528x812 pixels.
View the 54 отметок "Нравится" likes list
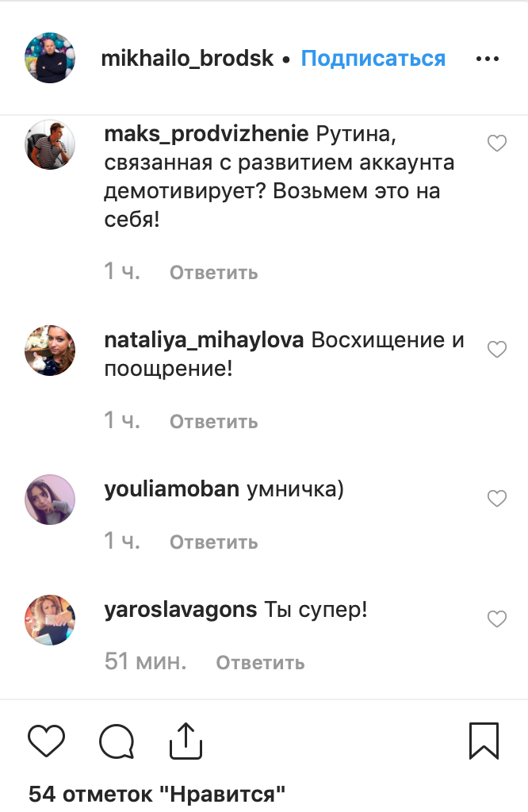pos(157,794)
